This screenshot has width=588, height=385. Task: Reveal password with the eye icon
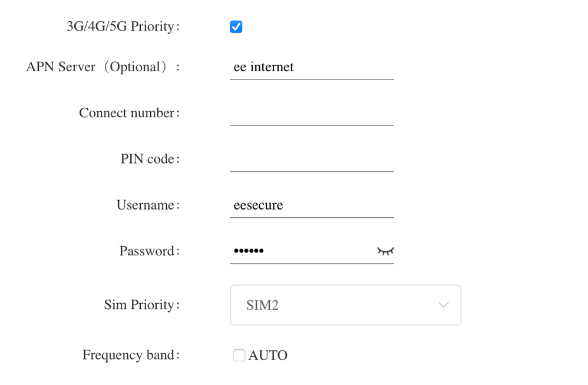tap(385, 251)
